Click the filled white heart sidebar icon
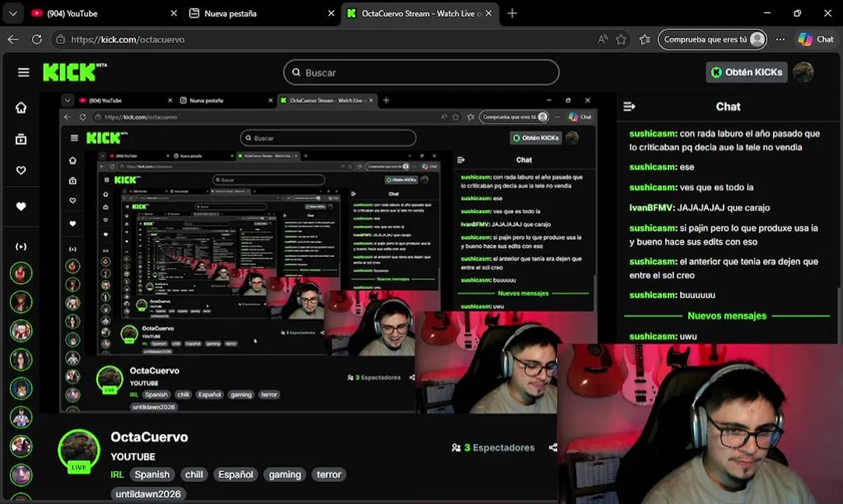The height and width of the screenshot is (504, 843). (x=21, y=206)
